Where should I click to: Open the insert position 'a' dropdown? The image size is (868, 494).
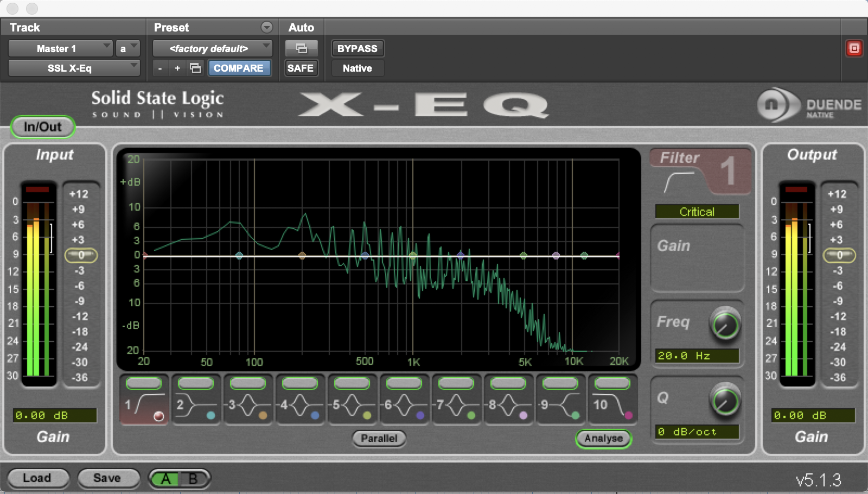(x=127, y=48)
